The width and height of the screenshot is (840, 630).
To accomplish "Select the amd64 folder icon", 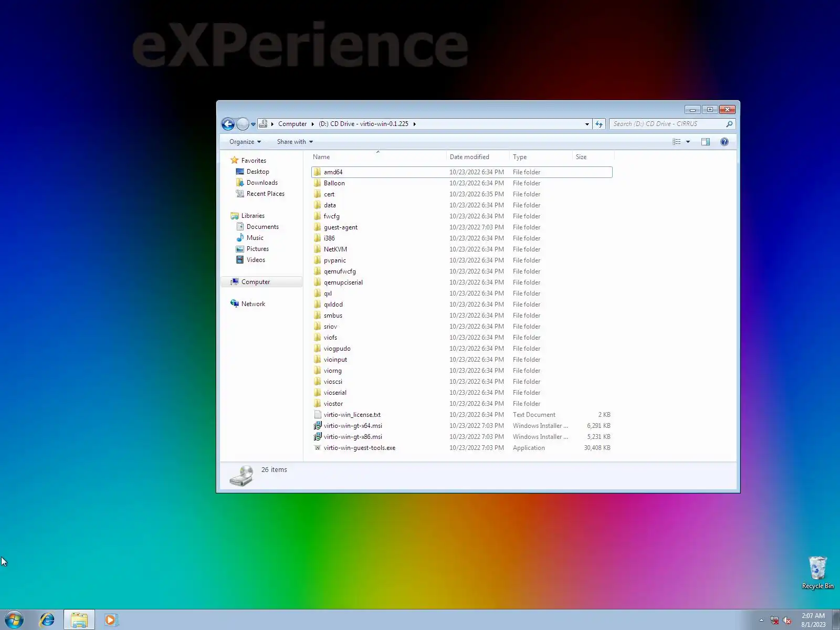I will pos(317,172).
